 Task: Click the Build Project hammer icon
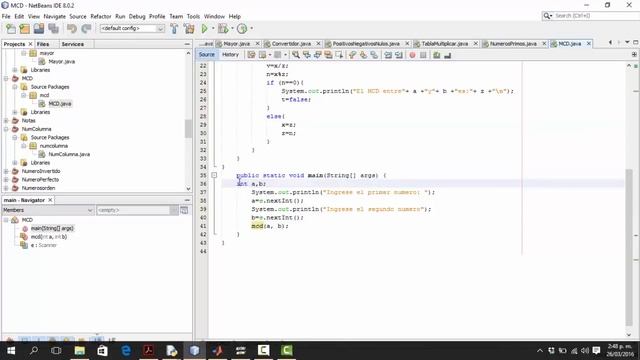pos(174,29)
